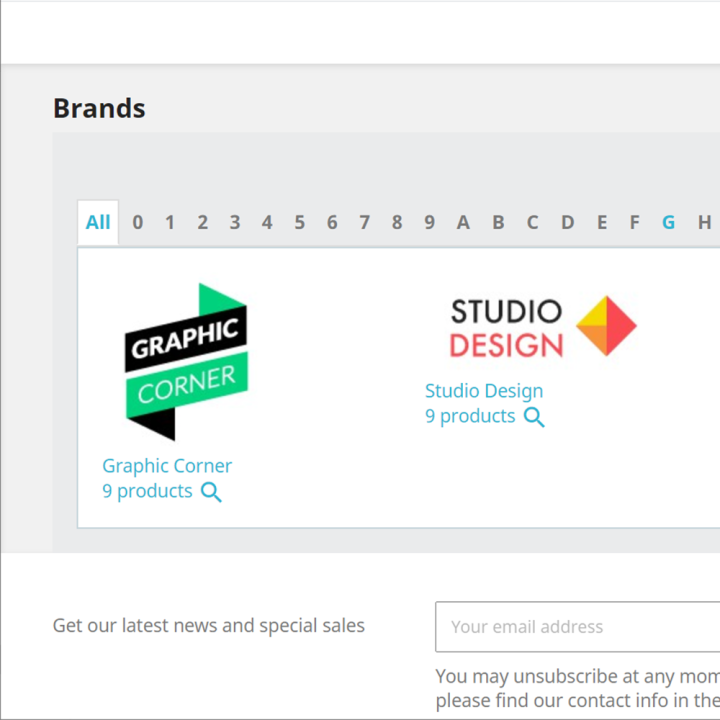720x720 pixels.
Task: Filter brands by number 9
Action: 429,222
